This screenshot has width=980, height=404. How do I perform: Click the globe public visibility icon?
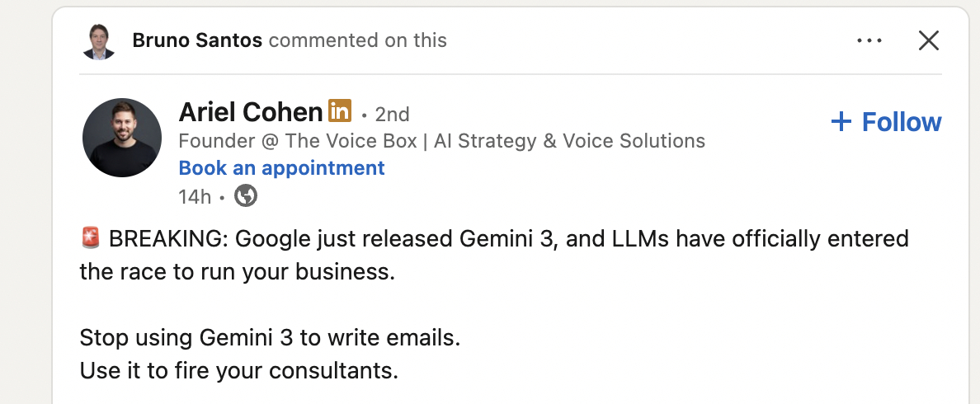pyautogui.click(x=246, y=196)
